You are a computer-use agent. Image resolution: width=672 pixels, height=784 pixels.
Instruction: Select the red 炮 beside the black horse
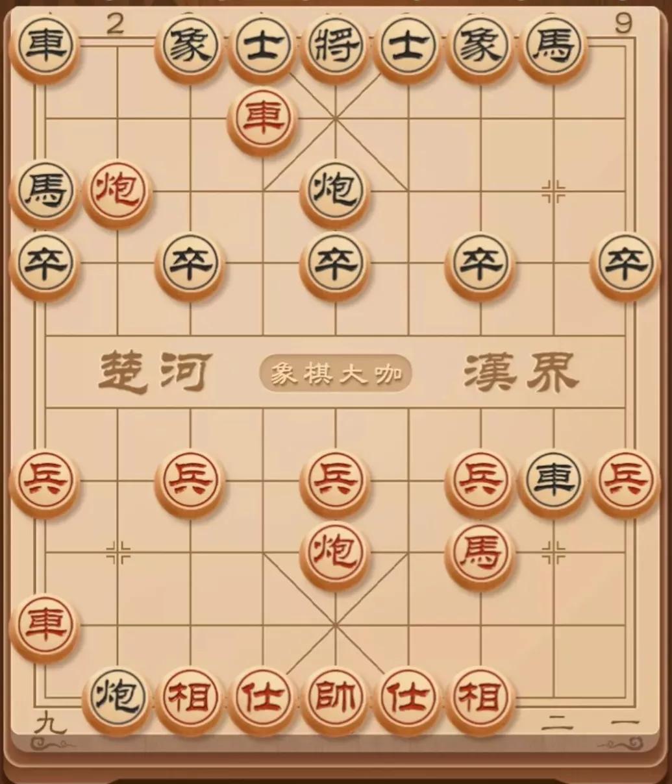[x=118, y=191]
